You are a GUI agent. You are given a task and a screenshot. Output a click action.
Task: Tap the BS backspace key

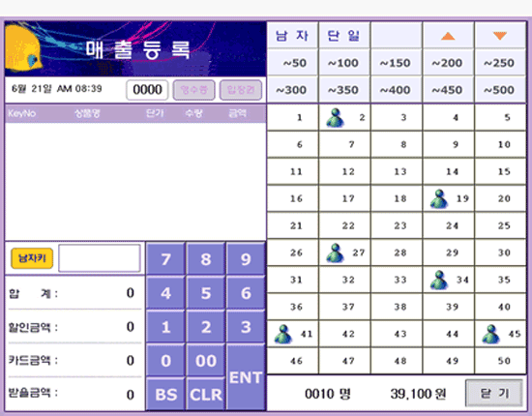(x=165, y=394)
